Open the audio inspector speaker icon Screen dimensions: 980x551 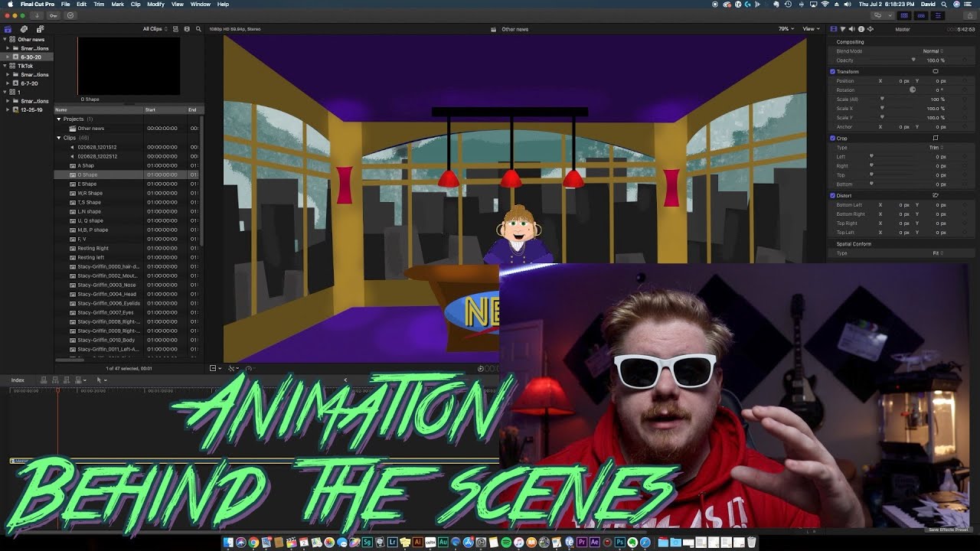tap(852, 29)
